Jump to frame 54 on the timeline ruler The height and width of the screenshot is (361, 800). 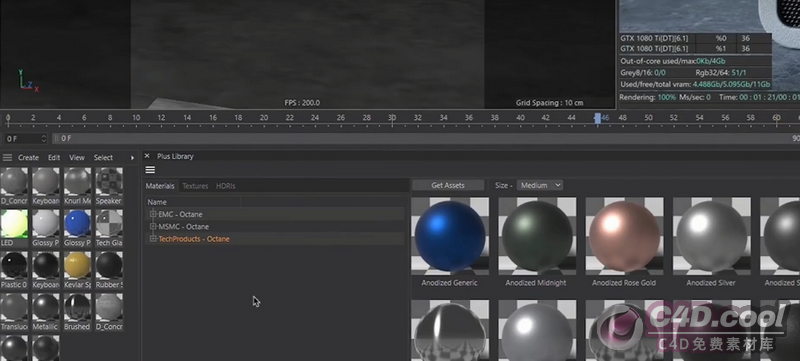pos(699,118)
